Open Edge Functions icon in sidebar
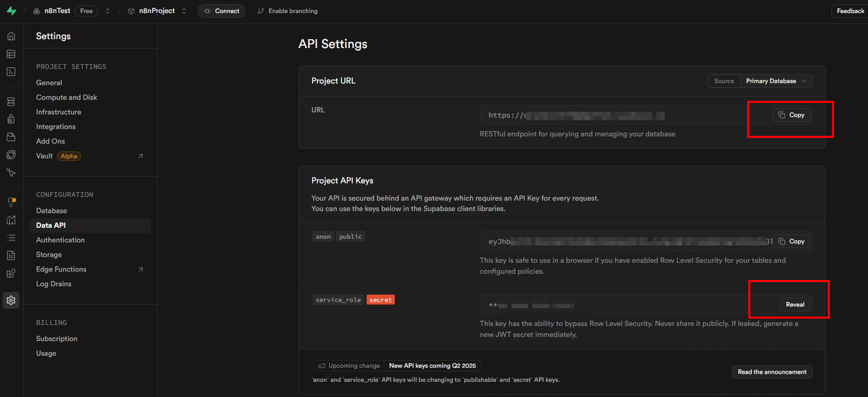The width and height of the screenshot is (868, 397). point(11,155)
